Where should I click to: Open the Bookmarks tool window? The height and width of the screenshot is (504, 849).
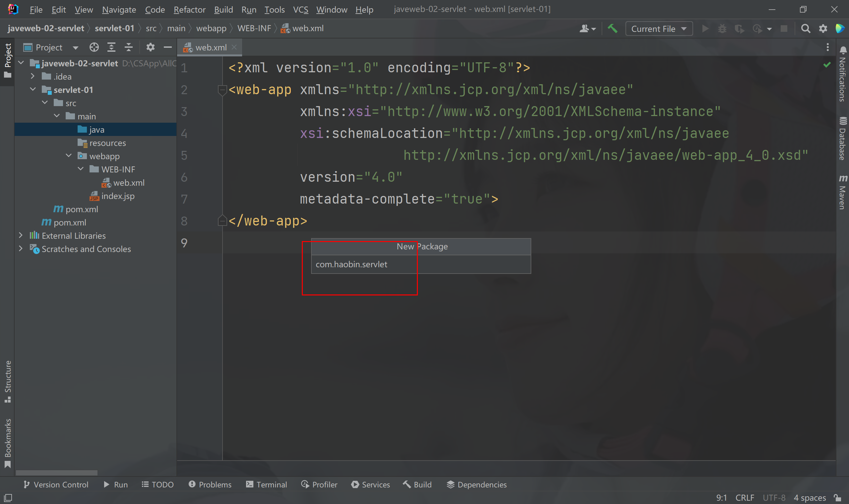8,443
